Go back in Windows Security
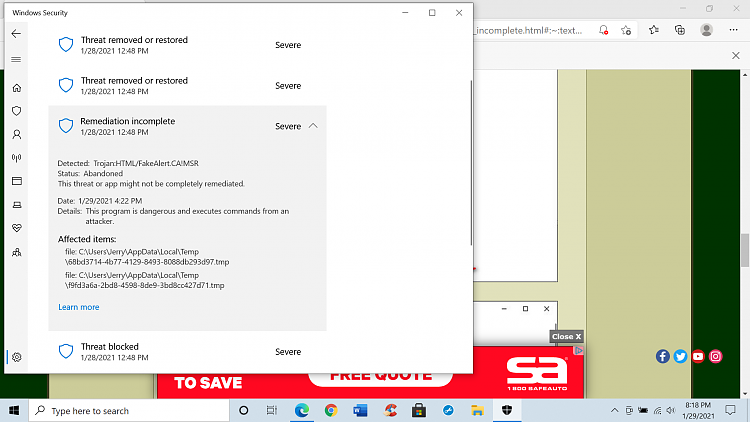The width and height of the screenshot is (750, 422). click(x=16, y=33)
